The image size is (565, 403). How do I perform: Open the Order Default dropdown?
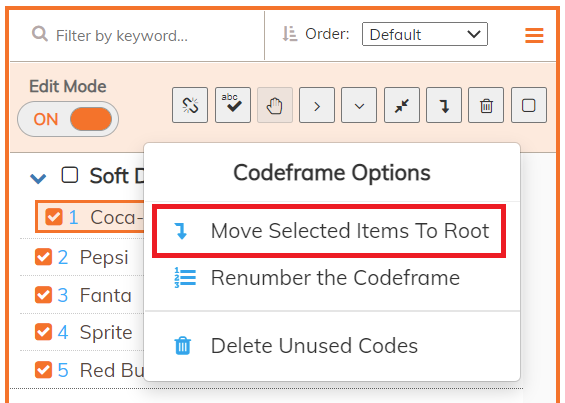[425, 34]
